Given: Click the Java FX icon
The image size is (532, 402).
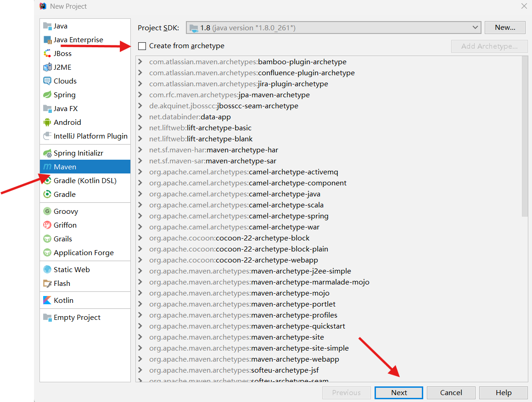Looking at the screenshot, I should click(x=47, y=109).
